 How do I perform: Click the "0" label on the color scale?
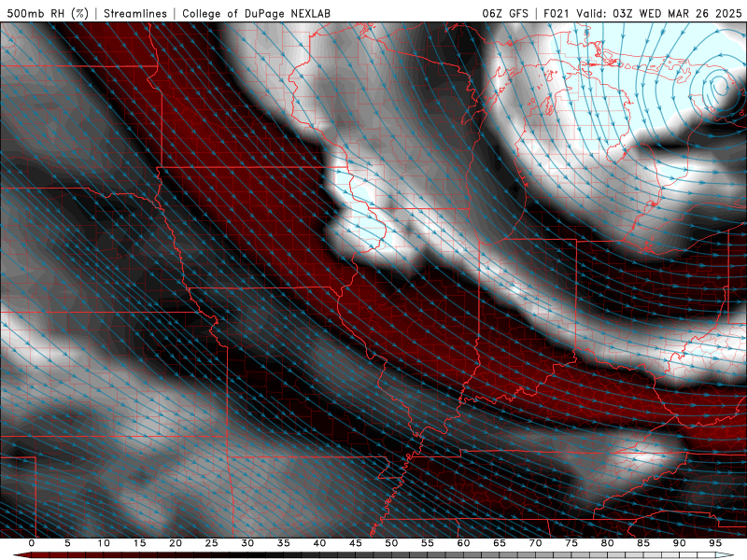click(x=32, y=543)
